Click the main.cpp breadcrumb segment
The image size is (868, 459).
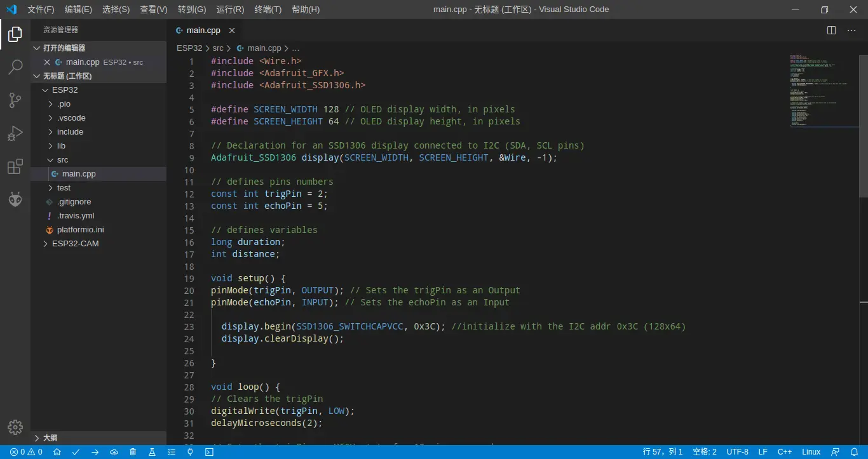[x=264, y=48]
